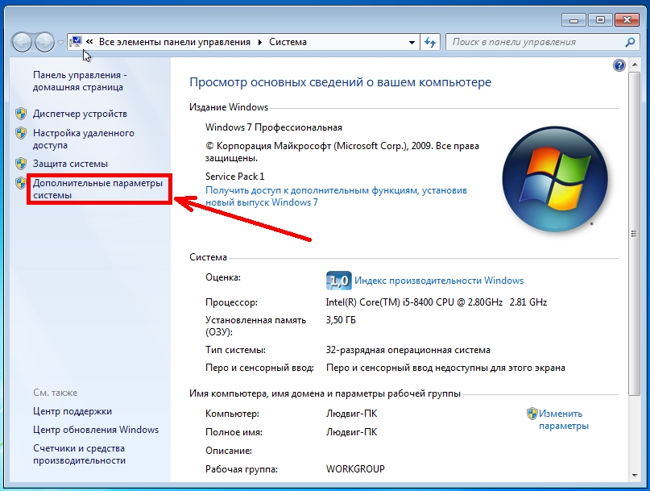
Task: Click the forward navigation arrow button
Action: click(44, 42)
